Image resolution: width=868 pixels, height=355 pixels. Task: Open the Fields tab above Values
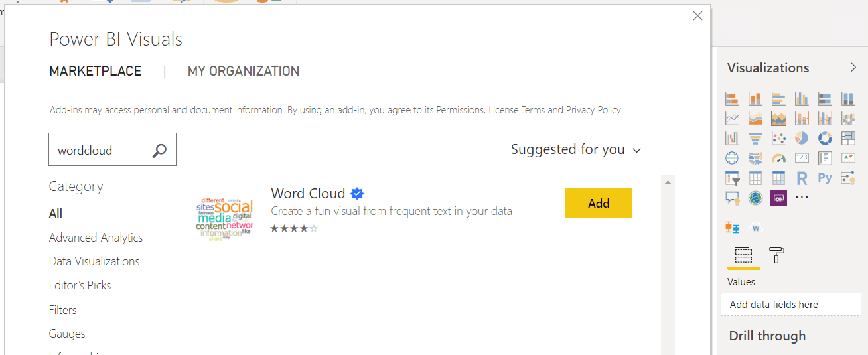click(744, 255)
